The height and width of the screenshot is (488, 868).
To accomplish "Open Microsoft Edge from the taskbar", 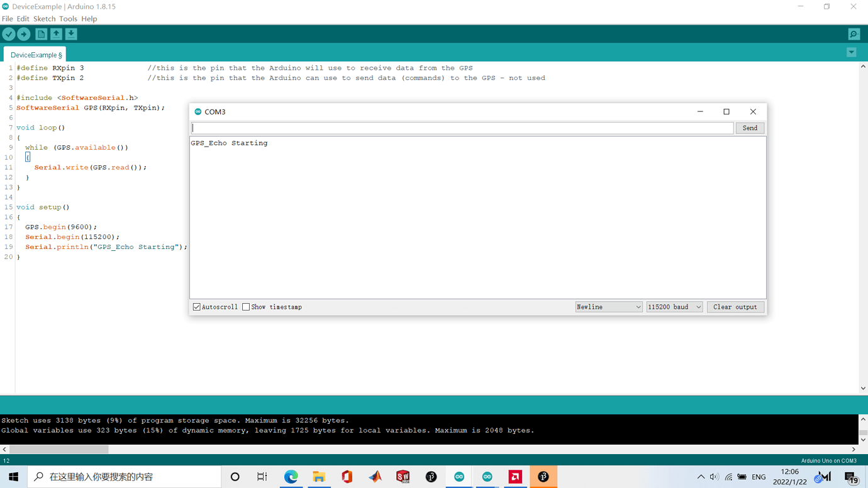I will click(291, 477).
